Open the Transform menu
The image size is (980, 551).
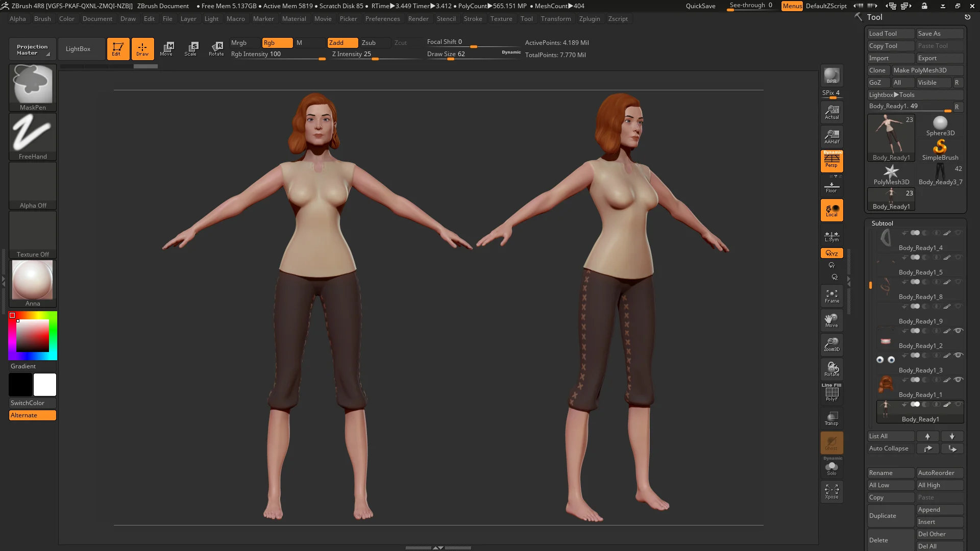[556, 19]
